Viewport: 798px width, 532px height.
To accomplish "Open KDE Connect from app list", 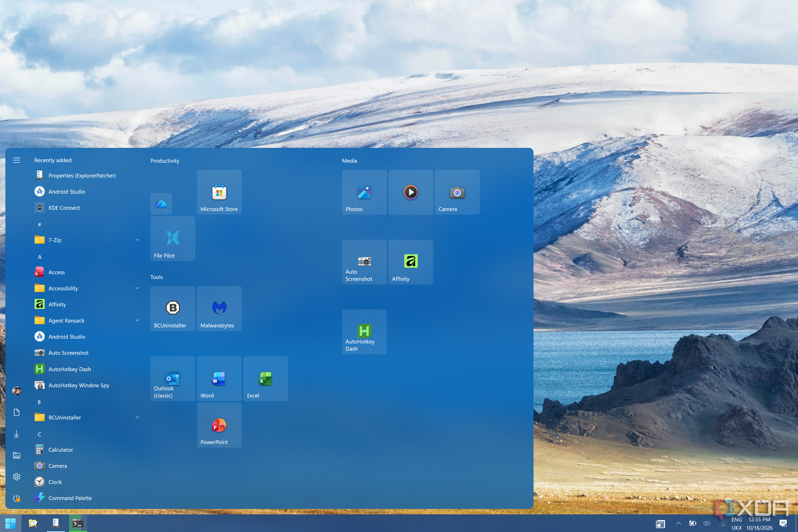I will pyautogui.click(x=87, y=208).
